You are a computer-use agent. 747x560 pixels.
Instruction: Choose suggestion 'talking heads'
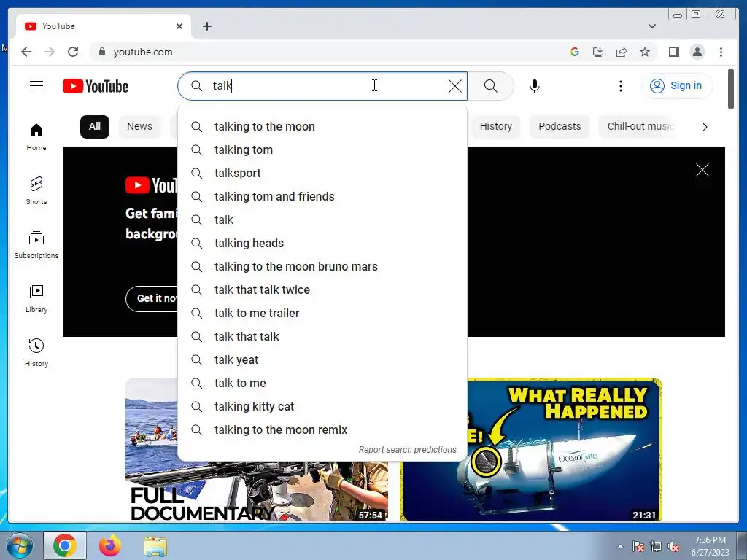[x=322, y=244]
